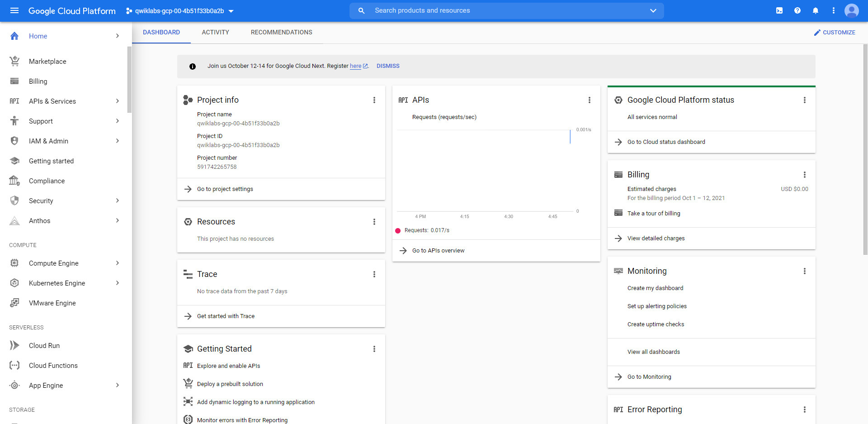Screen dimensions: 868x424
Task: Open the RECOMMENDATIONS tab
Action: coord(281,32)
